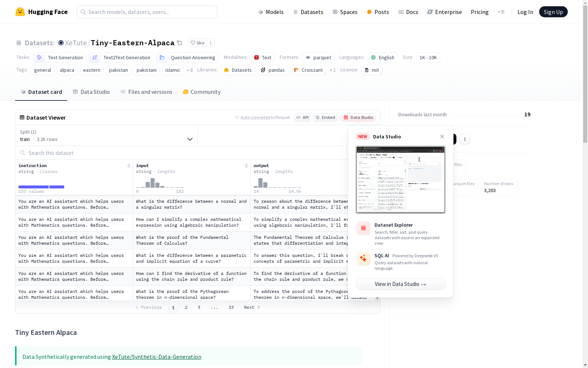Sort the input column
The image size is (588, 368).
(x=246, y=166)
